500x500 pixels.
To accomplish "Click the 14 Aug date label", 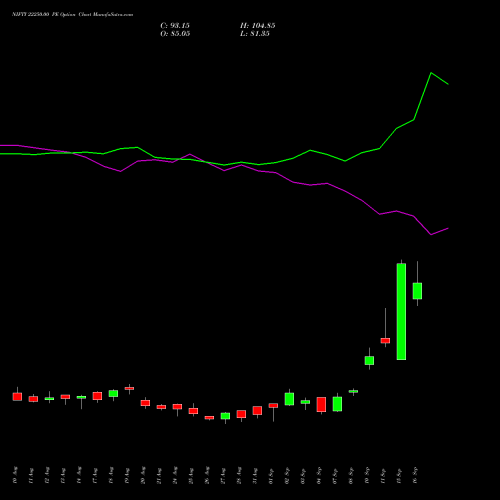I will pos(79,475).
